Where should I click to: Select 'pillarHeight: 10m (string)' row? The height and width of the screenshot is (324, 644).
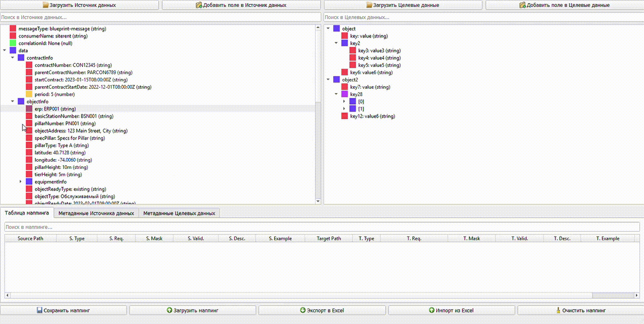[61, 167]
